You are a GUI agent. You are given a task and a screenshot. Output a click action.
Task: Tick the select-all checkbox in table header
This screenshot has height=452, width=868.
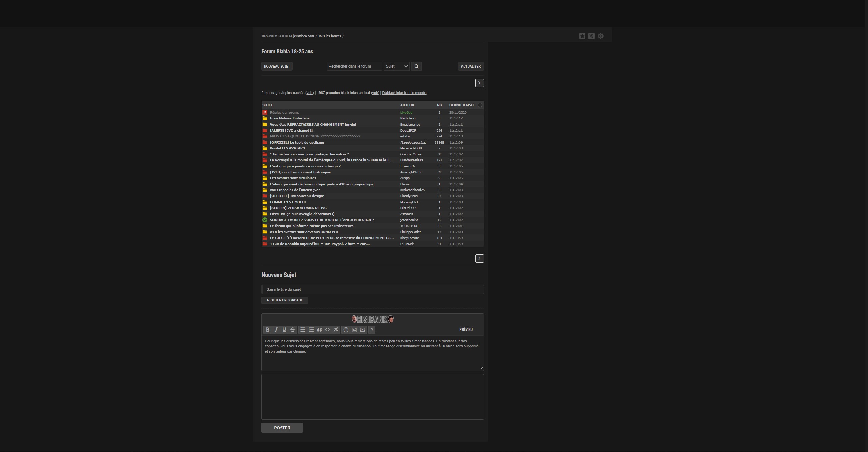(480, 105)
